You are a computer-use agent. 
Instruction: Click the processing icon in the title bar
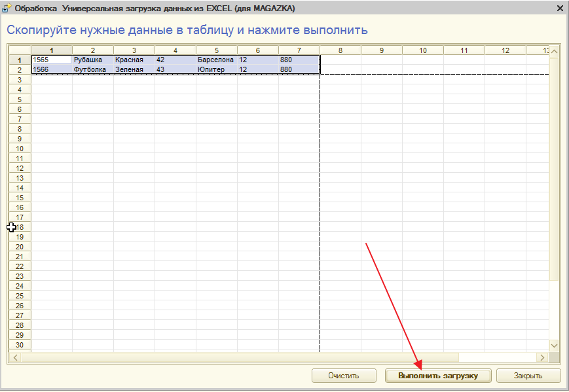pos(7,8)
